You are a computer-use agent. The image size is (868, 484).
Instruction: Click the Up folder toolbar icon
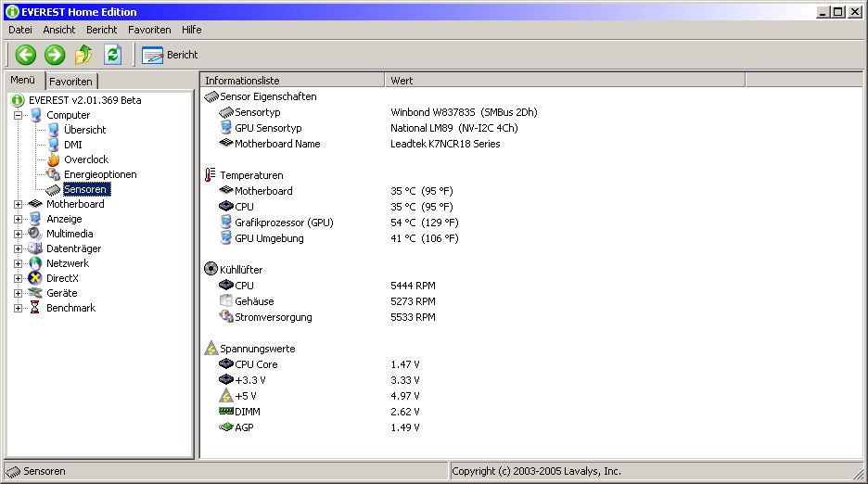coord(83,55)
